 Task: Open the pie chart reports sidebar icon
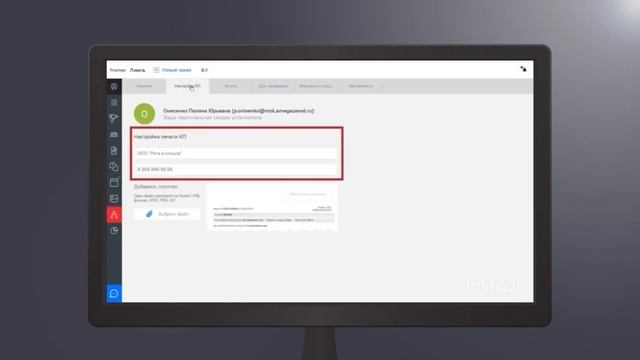[x=114, y=231]
